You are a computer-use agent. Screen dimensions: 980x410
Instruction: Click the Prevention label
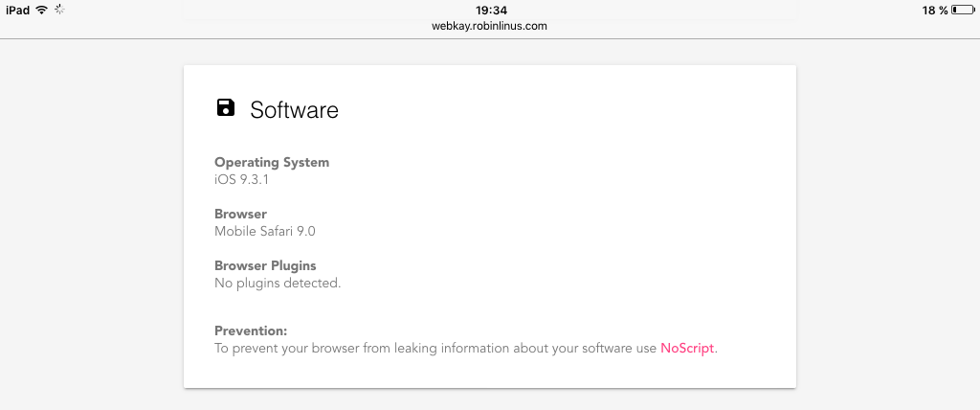251,331
